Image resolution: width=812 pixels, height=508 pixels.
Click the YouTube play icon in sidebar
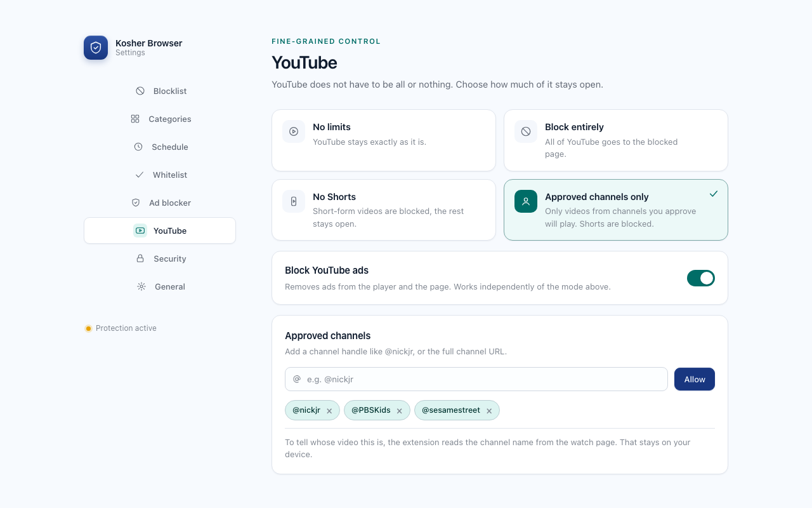[x=140, y=231]
